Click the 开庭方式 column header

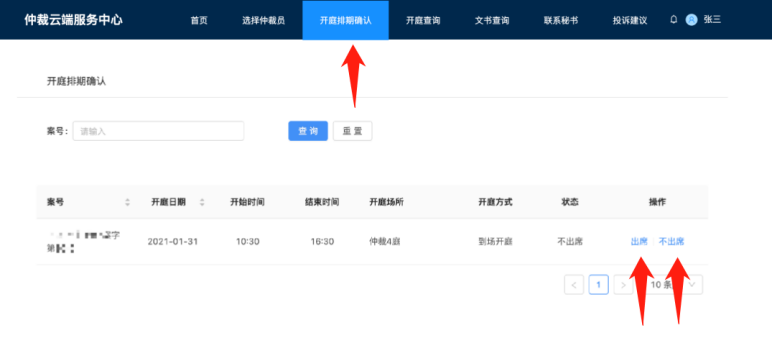[495, 202]
